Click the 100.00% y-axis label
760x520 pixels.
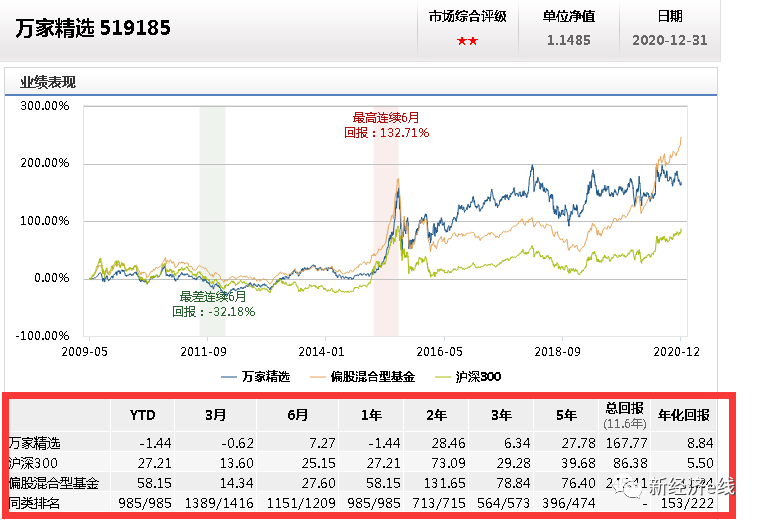tap(45, 221)
